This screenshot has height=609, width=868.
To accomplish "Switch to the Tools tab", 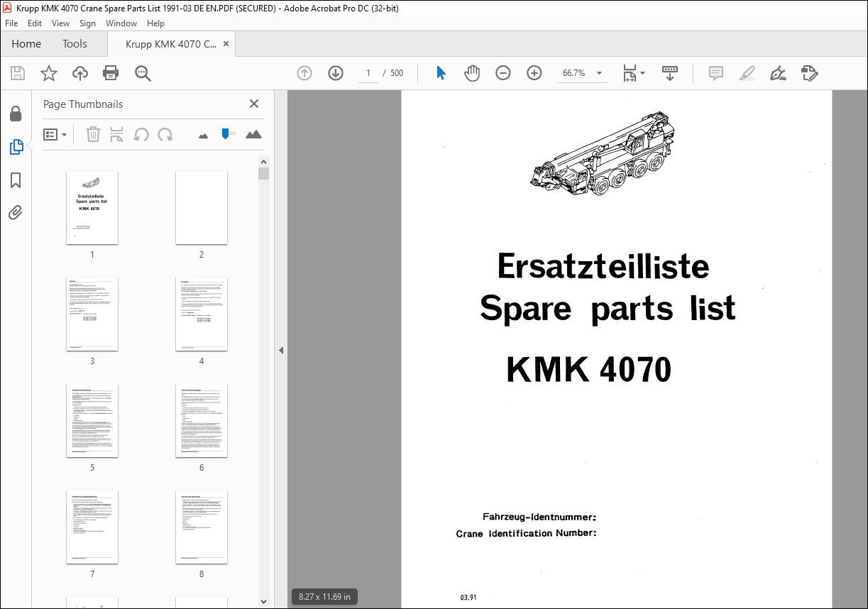I will pyautogui.click(x=75, y=44).
